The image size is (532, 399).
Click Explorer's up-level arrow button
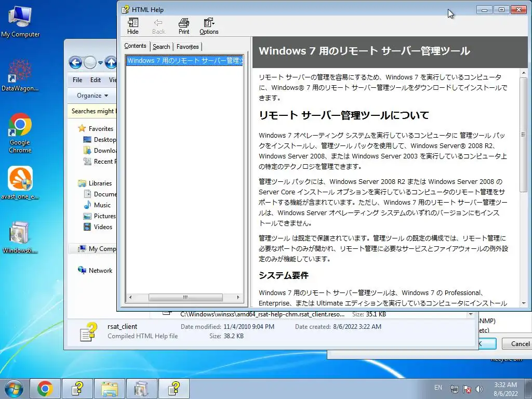111,63
